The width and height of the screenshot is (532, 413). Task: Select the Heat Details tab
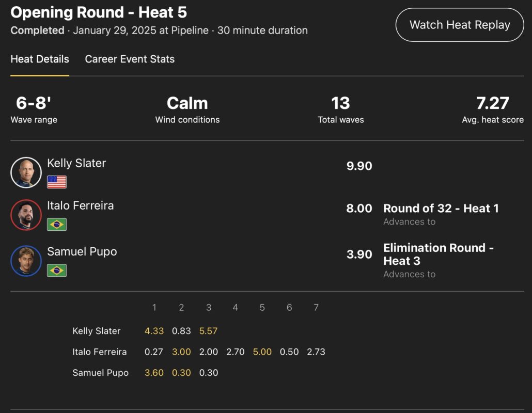coord(40,59)
